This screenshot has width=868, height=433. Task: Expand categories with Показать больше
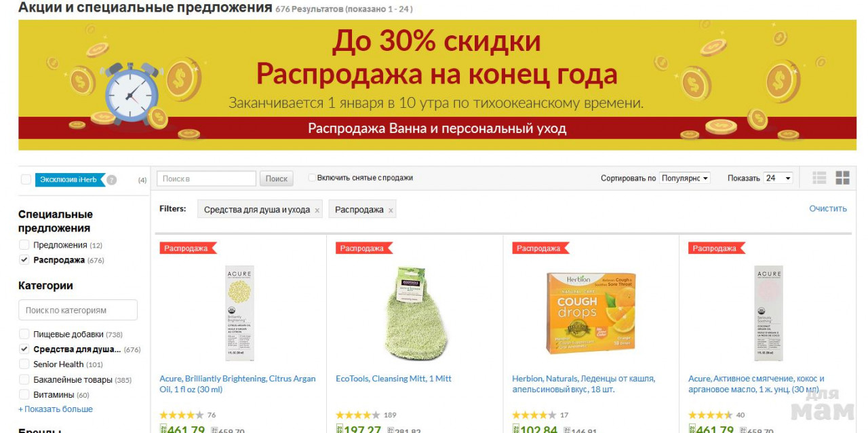point(56,409)
